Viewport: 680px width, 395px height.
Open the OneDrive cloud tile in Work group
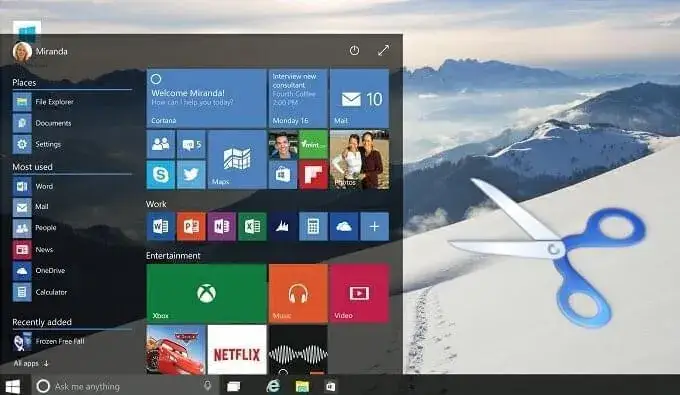pyautogui.click(x=344, y=226)
